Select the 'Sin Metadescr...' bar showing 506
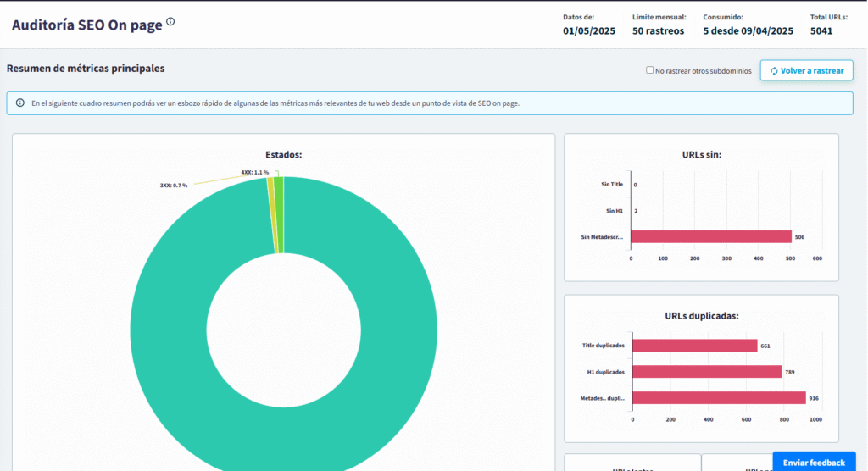The width and height of the screenshot is (868, 471). [x=710, y=237]
